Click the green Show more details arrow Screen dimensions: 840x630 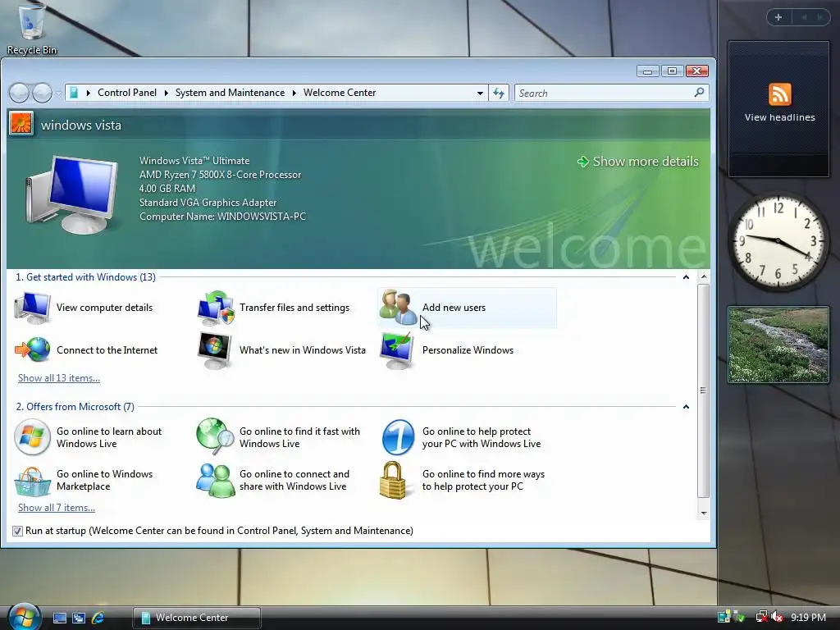[x=583, y=162]
